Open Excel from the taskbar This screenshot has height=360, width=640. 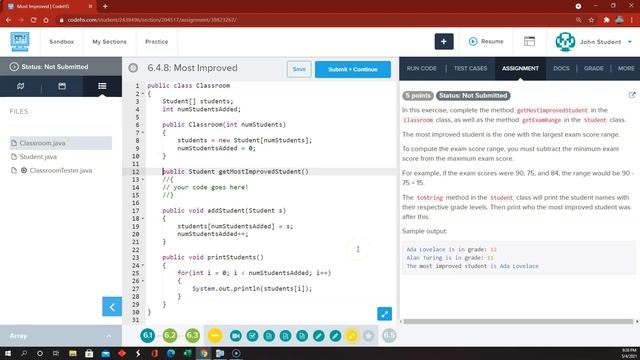click(187, 353)
